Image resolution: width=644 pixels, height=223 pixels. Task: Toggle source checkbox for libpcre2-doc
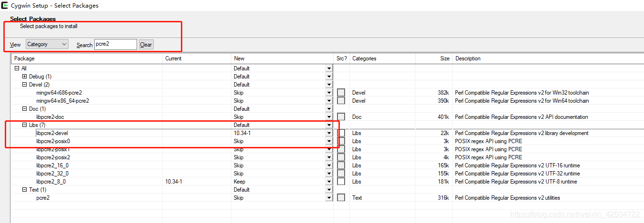point(341,117)
